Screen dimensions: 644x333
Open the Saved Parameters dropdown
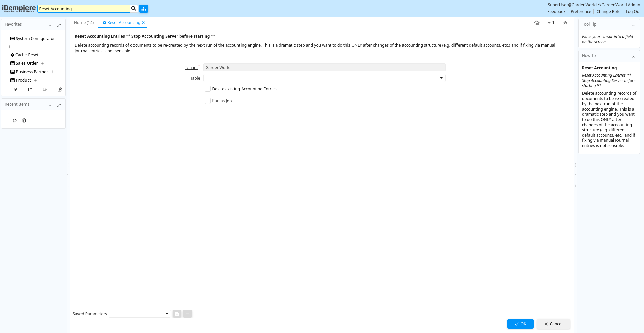point(167,314)
